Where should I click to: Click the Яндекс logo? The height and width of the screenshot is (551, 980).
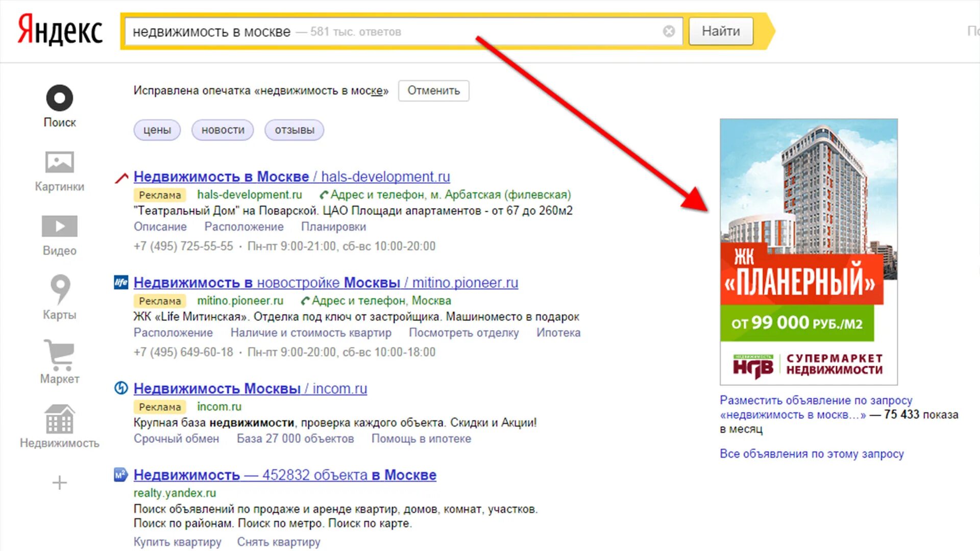60,31
